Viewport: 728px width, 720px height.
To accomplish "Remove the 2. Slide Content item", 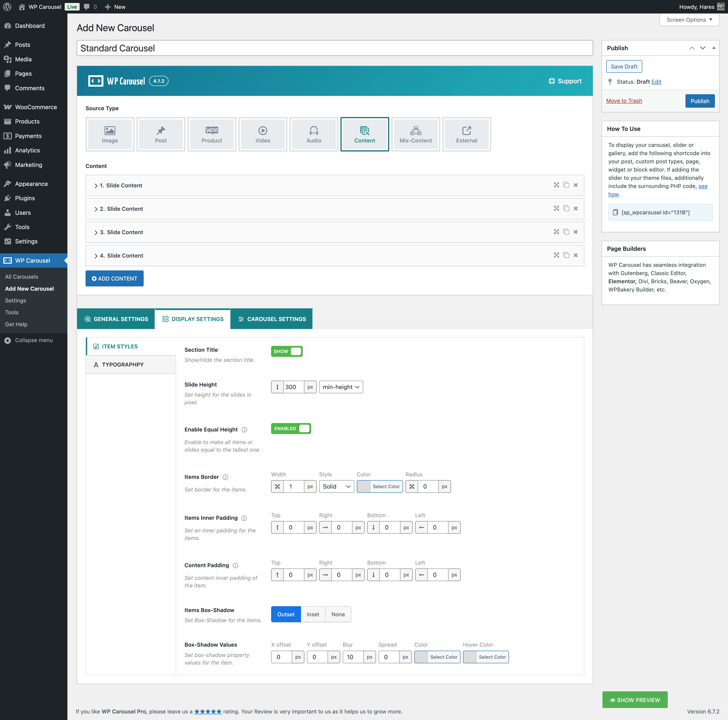I will tap(575, 208).
